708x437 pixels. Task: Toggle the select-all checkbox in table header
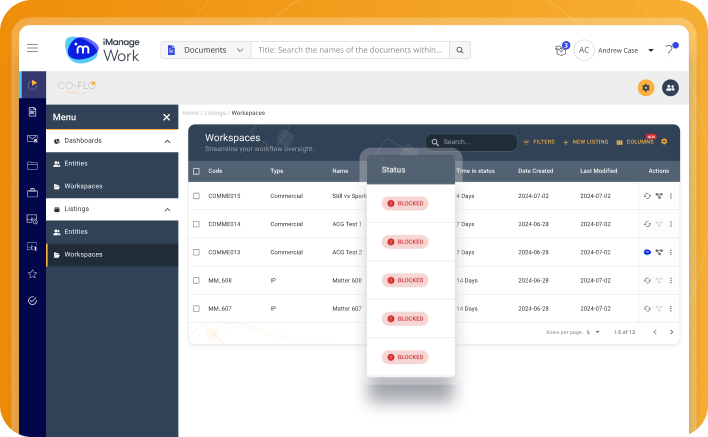[x=196, y=171]
